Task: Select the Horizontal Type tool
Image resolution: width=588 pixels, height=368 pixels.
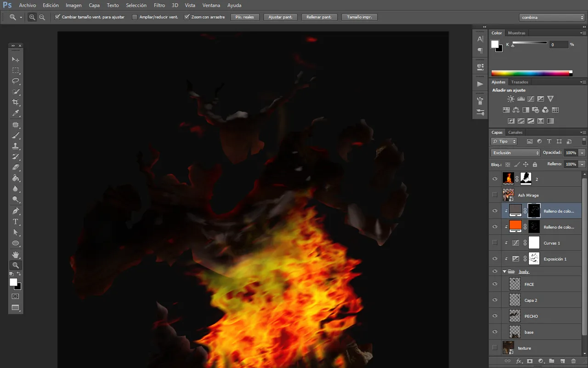Action: tap(16, 222)
